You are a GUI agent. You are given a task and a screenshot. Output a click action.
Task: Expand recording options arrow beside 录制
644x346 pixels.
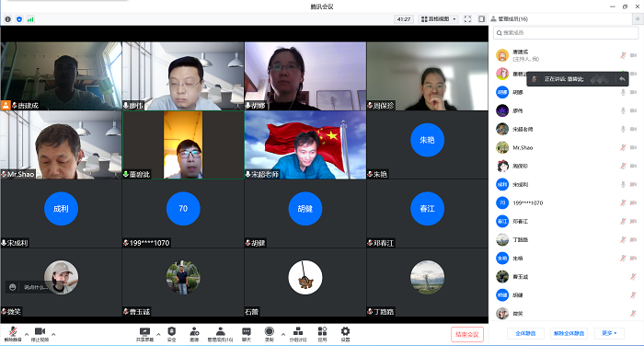[x=283, y=334]
